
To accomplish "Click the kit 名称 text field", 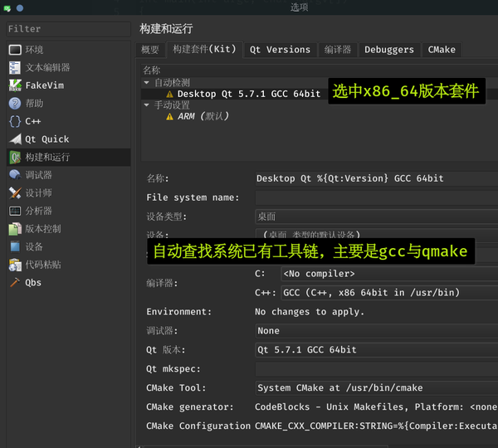I will point(376,178).
